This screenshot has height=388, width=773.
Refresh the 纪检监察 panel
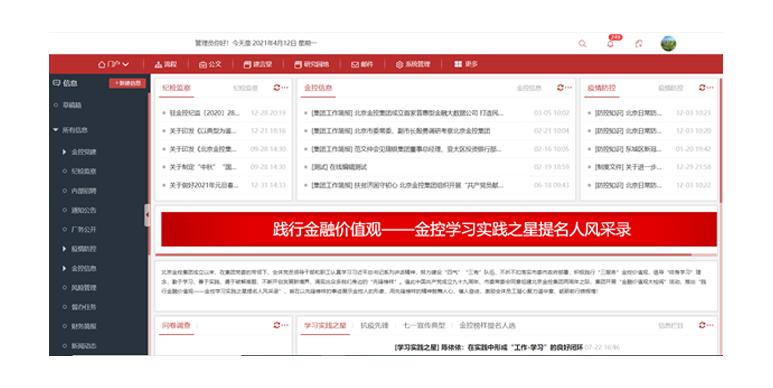277,88
